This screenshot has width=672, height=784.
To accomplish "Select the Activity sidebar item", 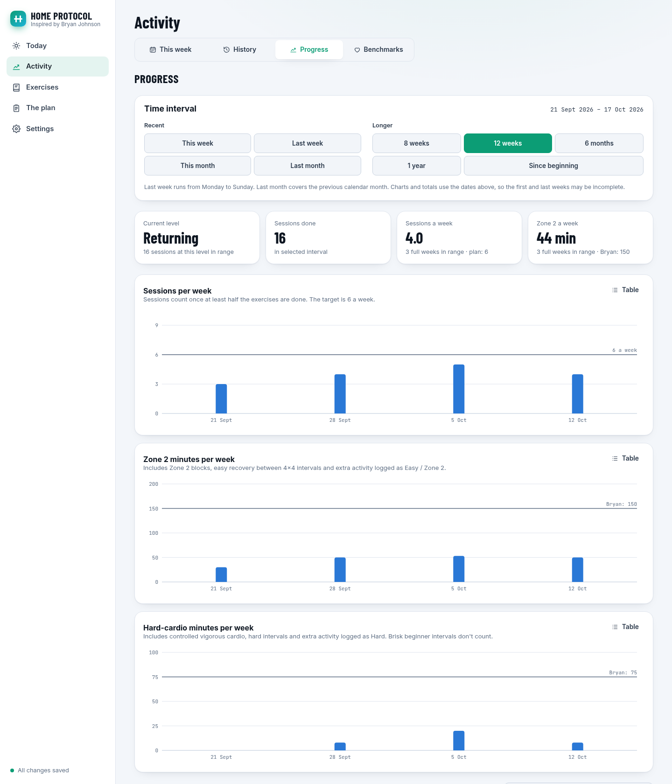I will [57, 66].
